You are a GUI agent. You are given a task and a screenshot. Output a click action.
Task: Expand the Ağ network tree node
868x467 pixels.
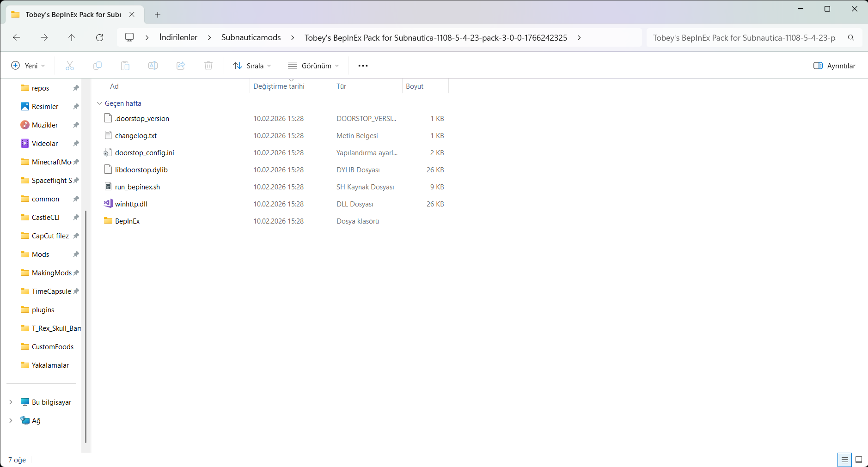[11, 421]
